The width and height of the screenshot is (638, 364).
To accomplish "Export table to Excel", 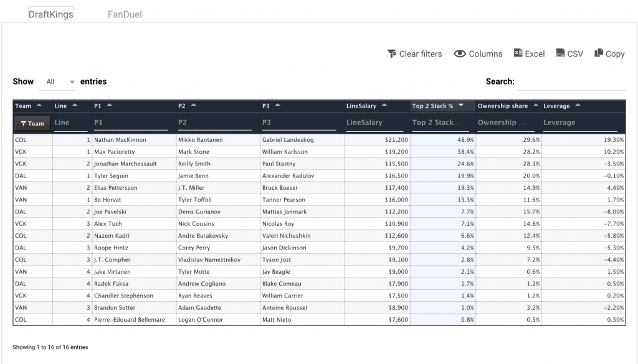I will pyautogui.click(x=529, y=54).
